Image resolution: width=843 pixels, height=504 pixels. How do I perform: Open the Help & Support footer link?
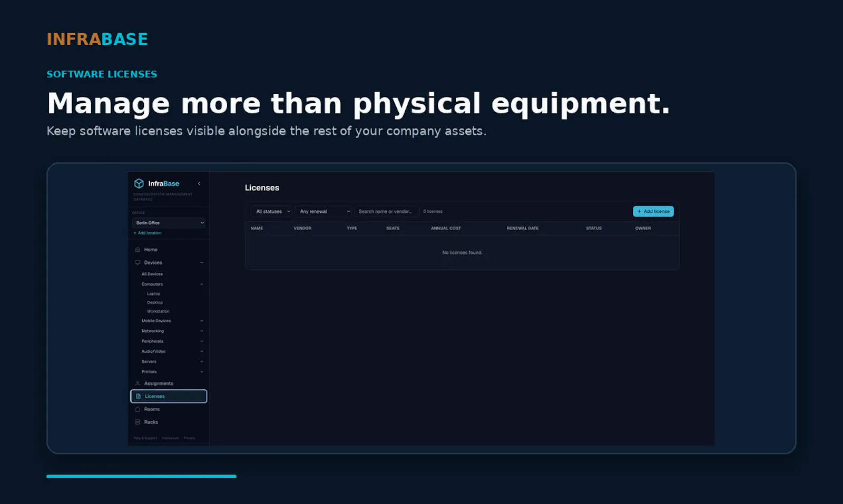pyautogui.click(x=145, y=438)
